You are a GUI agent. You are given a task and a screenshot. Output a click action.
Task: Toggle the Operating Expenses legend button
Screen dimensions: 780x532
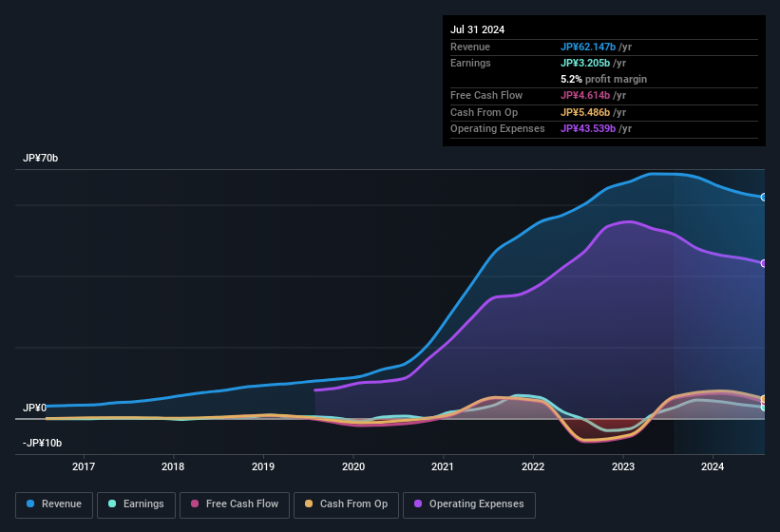pyautogui.click(x=469, y=504)
